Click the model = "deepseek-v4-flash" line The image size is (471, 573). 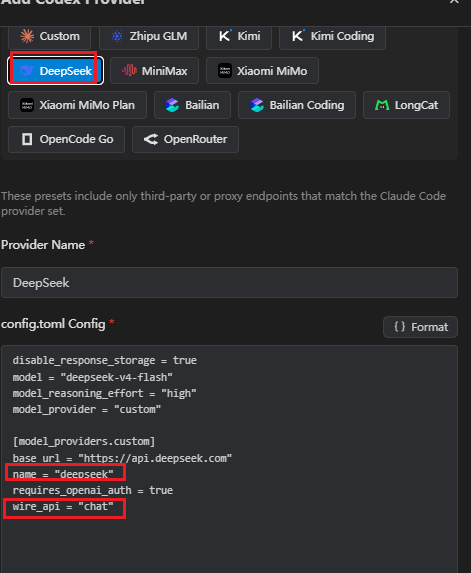(93, 377)
